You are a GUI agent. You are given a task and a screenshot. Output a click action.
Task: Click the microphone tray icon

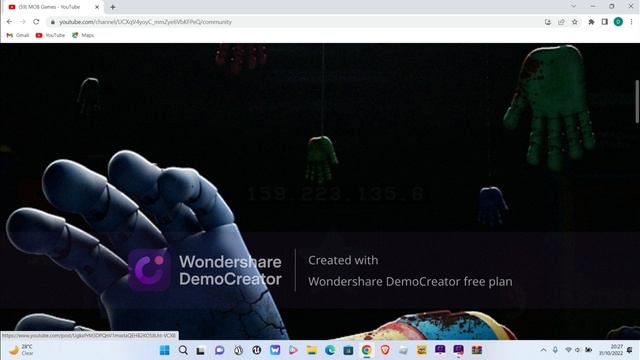tap(555, 350)
